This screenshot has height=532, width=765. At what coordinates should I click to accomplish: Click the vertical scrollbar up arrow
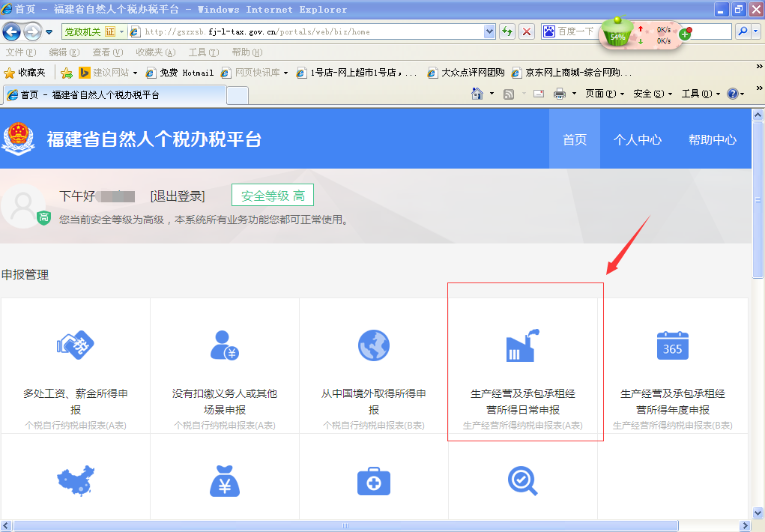click(758, 115)
